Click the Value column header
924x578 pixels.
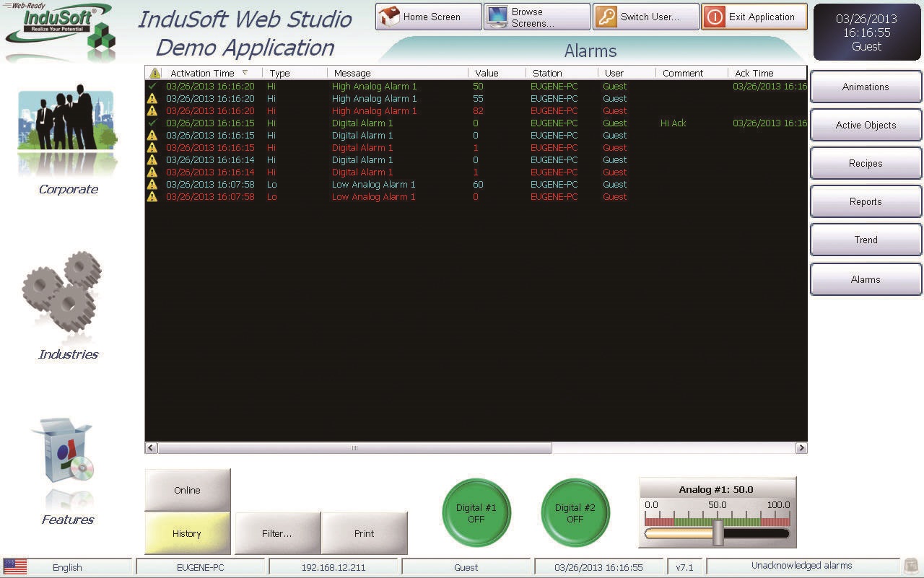pyautogui.click(x=497, y=73)
